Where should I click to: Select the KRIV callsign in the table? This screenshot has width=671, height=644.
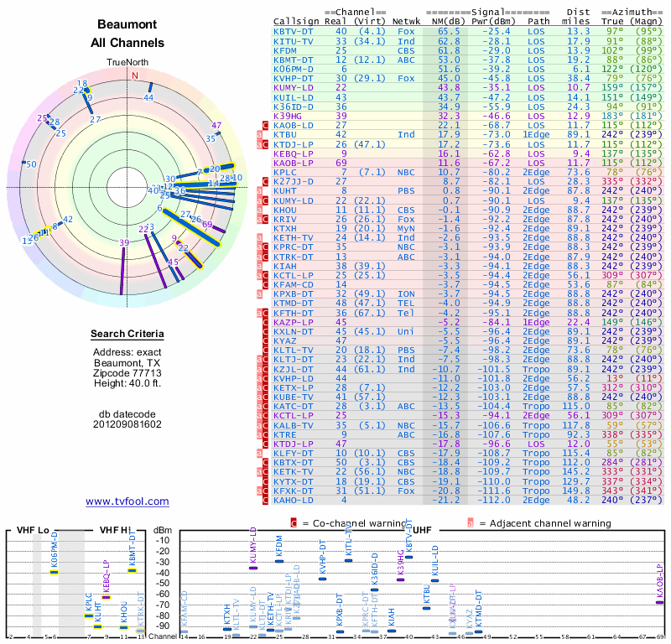pyautogui.click(x=285, y=219)
